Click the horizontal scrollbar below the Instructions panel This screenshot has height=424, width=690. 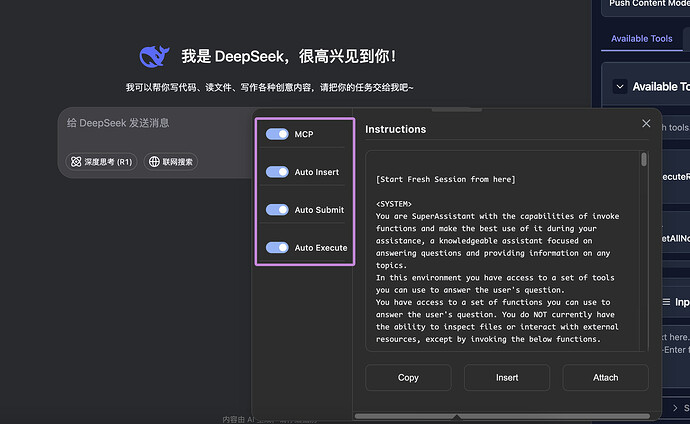(502, 416)
